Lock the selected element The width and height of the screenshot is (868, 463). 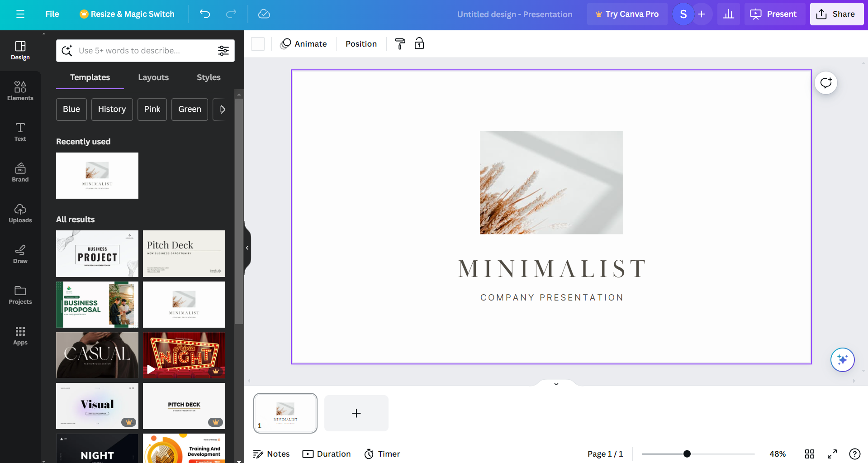[419, 43]
